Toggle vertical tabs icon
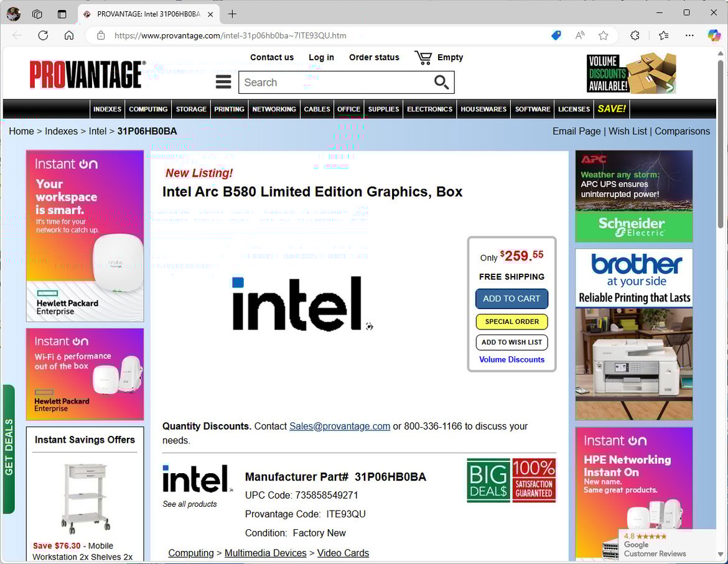This screenshot has height=564, width=728. click(x=62, y=14)
